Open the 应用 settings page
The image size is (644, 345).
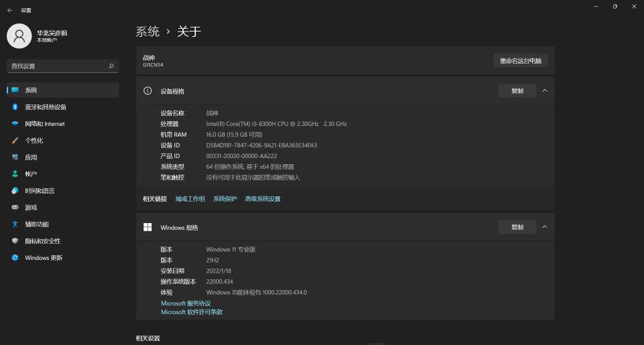(x=63, y=157)
